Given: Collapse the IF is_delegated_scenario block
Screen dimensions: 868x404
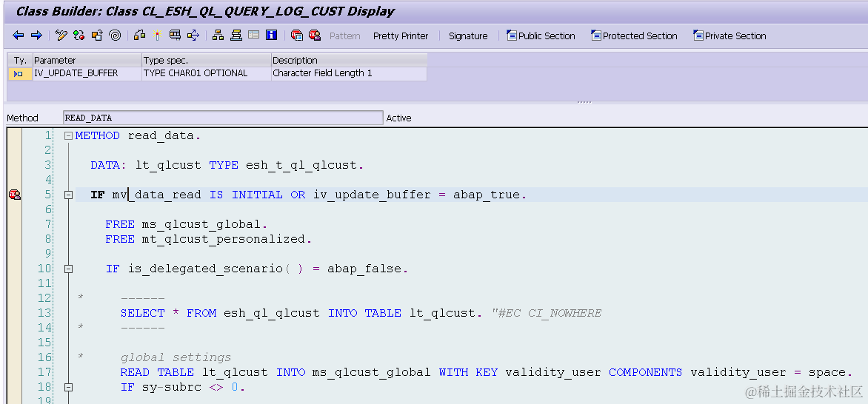Looking at the screenshot, I should coord(68,269).
